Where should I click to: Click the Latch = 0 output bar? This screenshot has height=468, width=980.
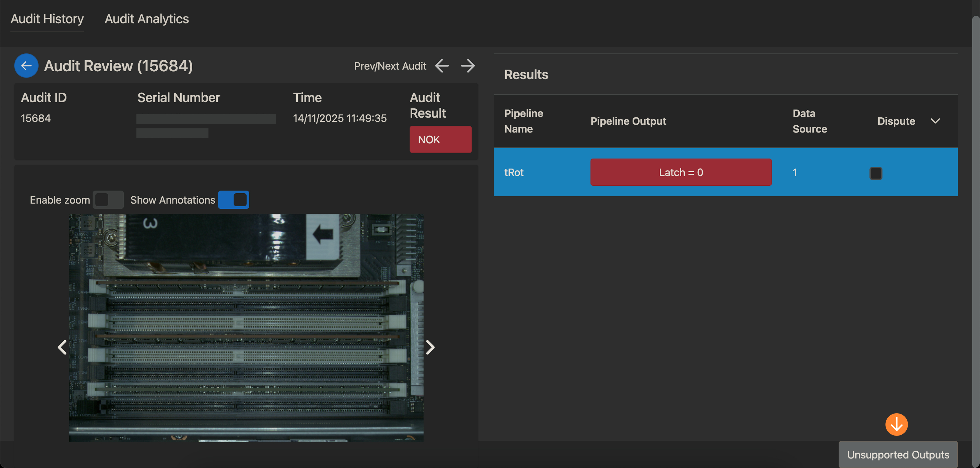(681, 172)
